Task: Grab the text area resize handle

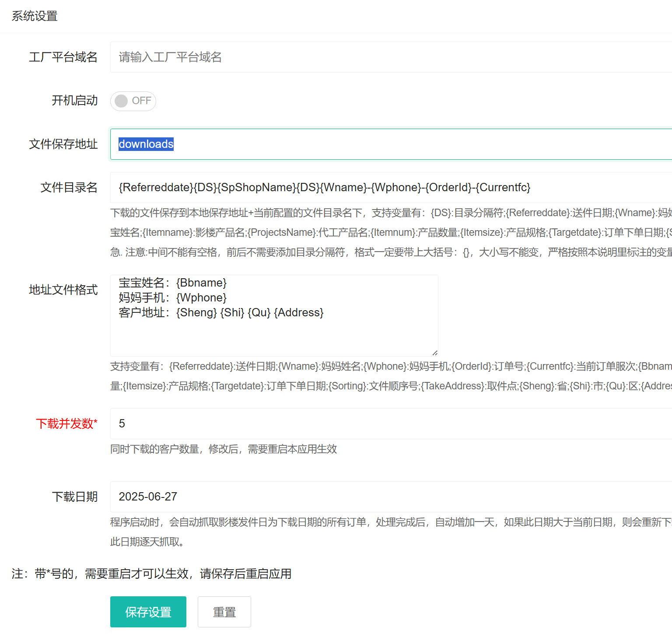Action: tap(434, 353)
